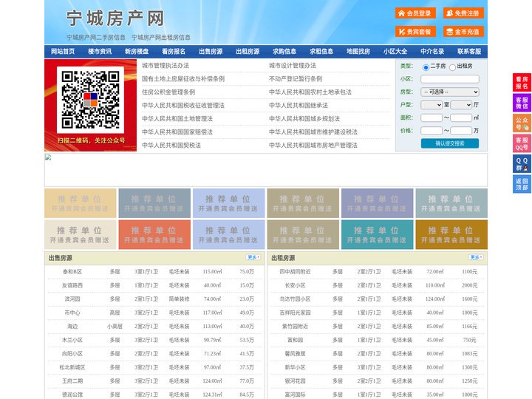The height and width of the screenshot is (399, 532).
Task: Open the 国有土地上房屋征收与补偿条例 link
Action: click(x=183, y=79)
